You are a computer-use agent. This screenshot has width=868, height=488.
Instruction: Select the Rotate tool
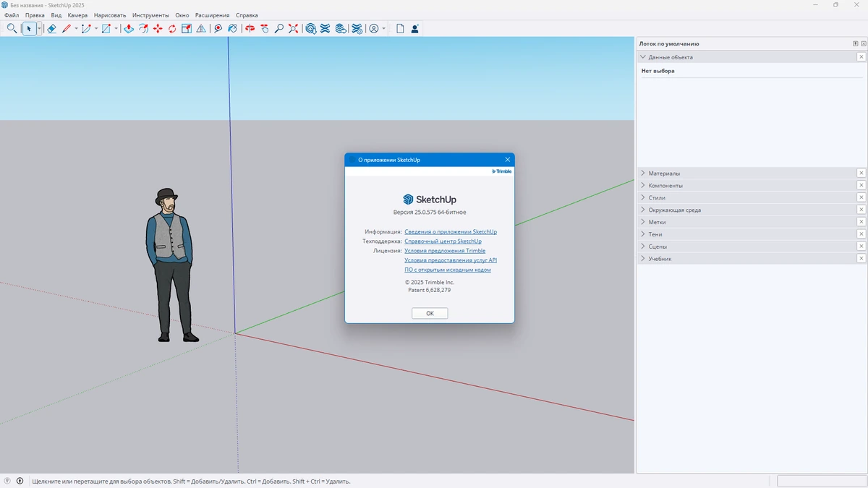tap(172, 29)
